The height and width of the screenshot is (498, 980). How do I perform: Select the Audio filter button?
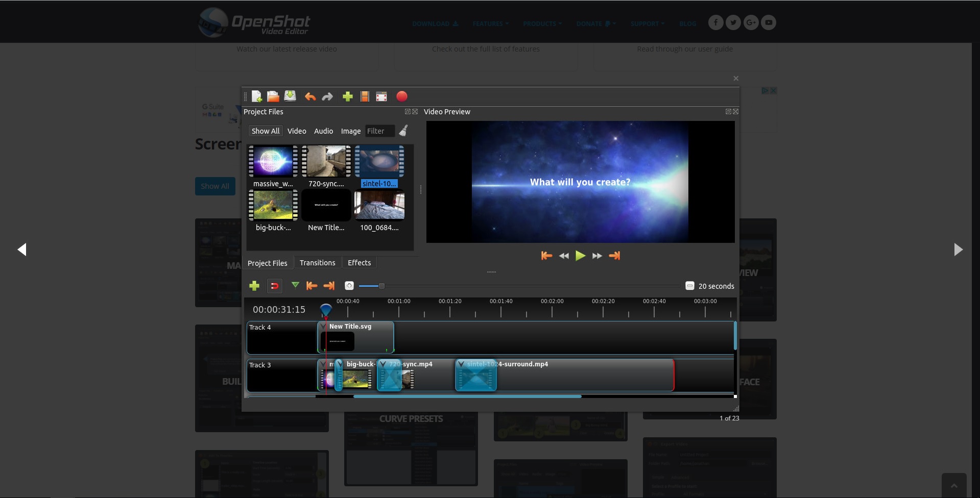[323, 131]
